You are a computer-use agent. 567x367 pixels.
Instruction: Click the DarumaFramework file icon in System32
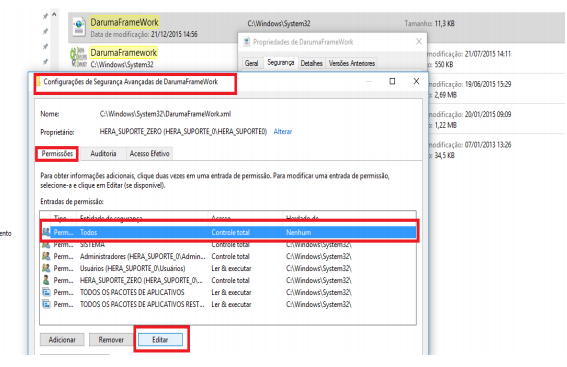[x=78, y=57]
